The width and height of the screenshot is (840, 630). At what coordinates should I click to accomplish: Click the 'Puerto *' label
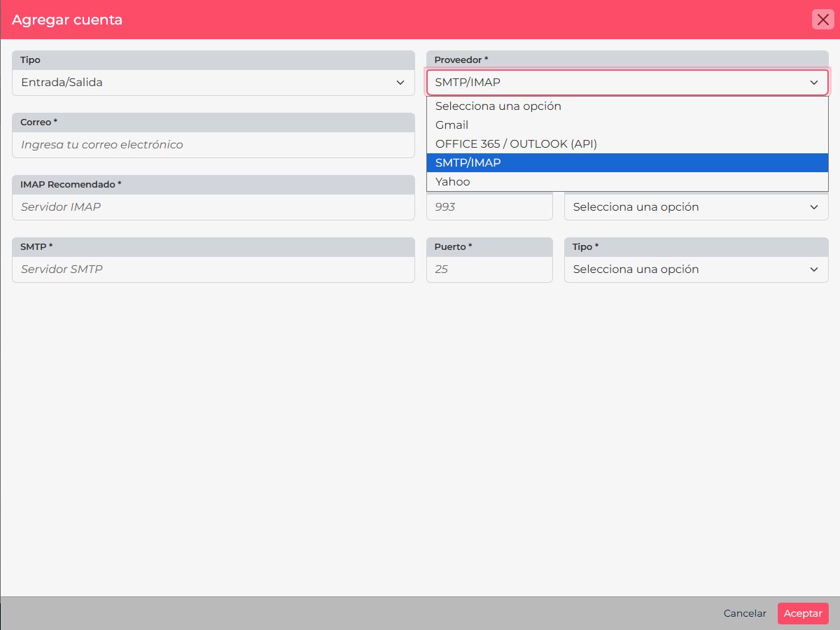click(453, 246)
